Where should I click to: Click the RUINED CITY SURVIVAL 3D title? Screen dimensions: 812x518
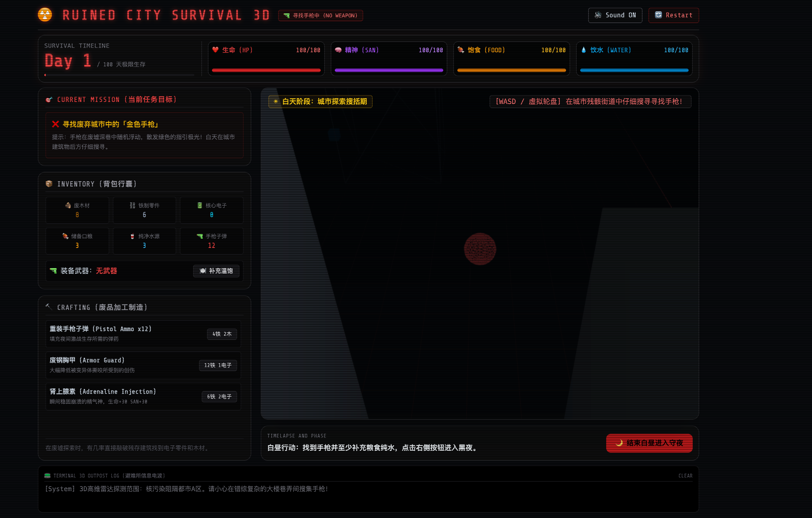tap(166, 15)
